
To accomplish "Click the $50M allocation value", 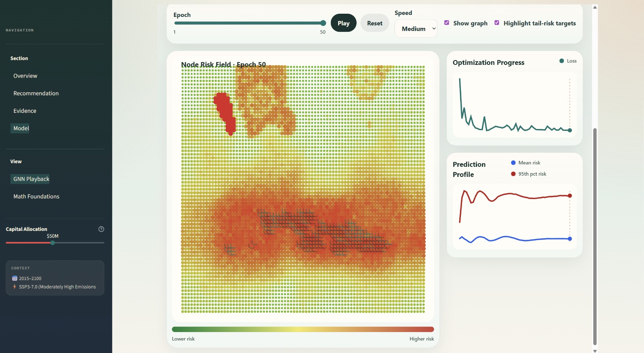I will tap(53, 236).
